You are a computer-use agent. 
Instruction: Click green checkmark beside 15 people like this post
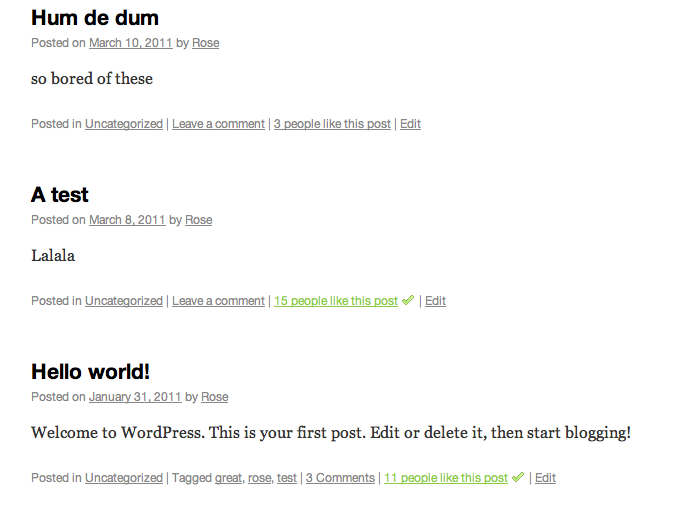[x=408, y=300]
